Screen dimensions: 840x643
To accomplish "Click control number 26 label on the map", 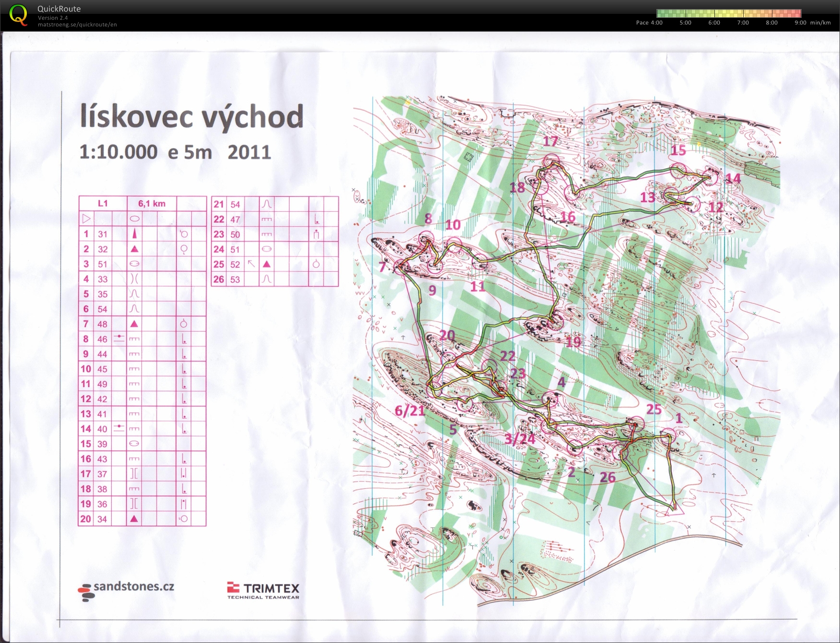I will click(607, 477).
